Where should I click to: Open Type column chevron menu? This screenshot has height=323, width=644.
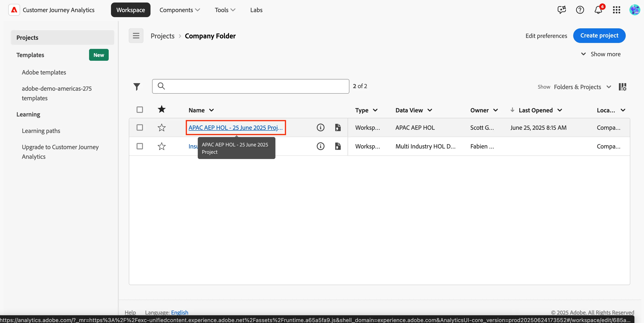(375, 110)
